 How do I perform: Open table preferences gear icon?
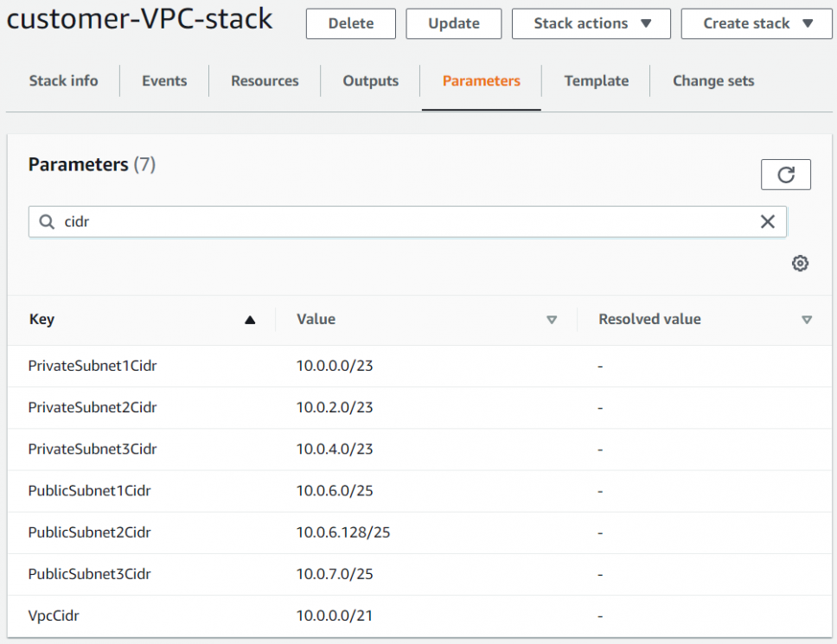click(800, 263)
